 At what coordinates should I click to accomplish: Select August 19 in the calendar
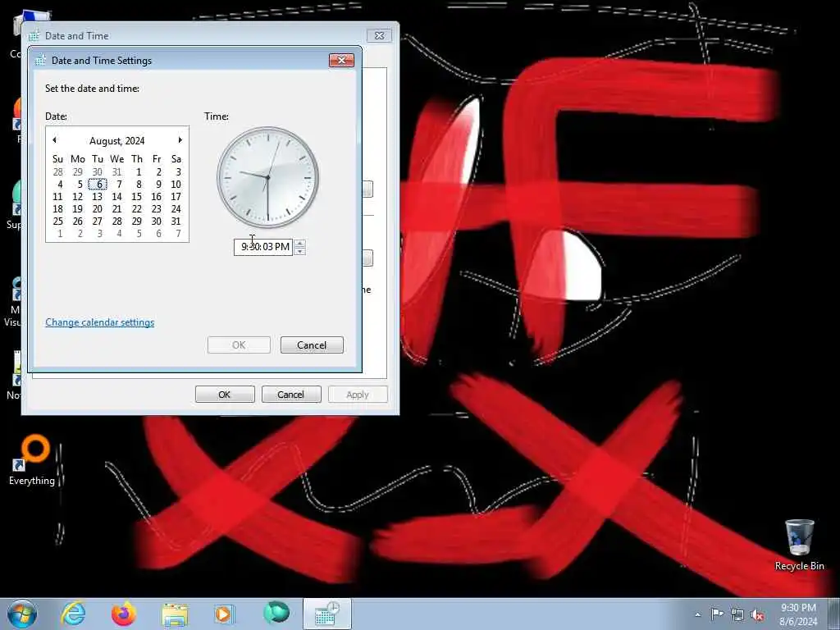pyautogui.click(x=77, y=209)
